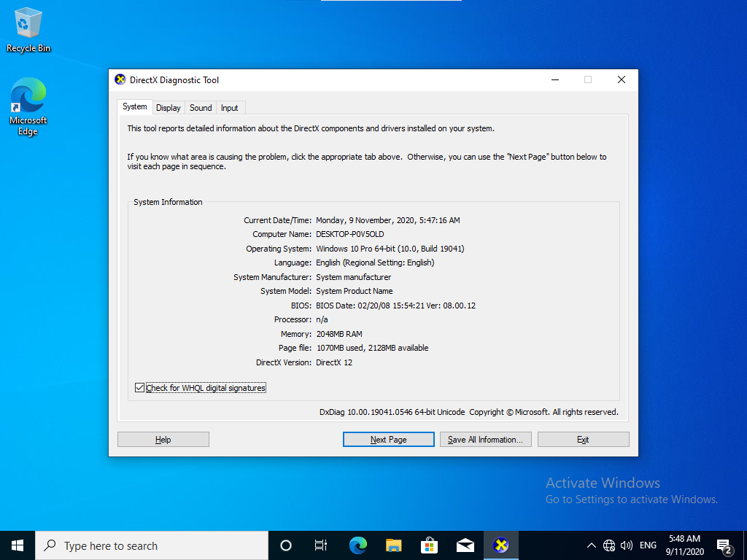Open the Windows Start menu

pyautogui.click(x=18, y=545)
